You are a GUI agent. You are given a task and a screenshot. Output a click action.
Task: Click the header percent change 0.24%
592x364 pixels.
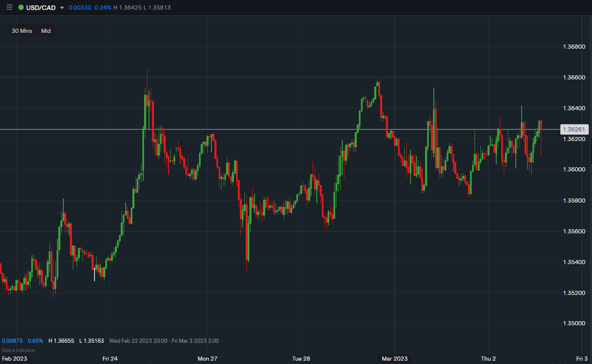(x=103, y=7)
